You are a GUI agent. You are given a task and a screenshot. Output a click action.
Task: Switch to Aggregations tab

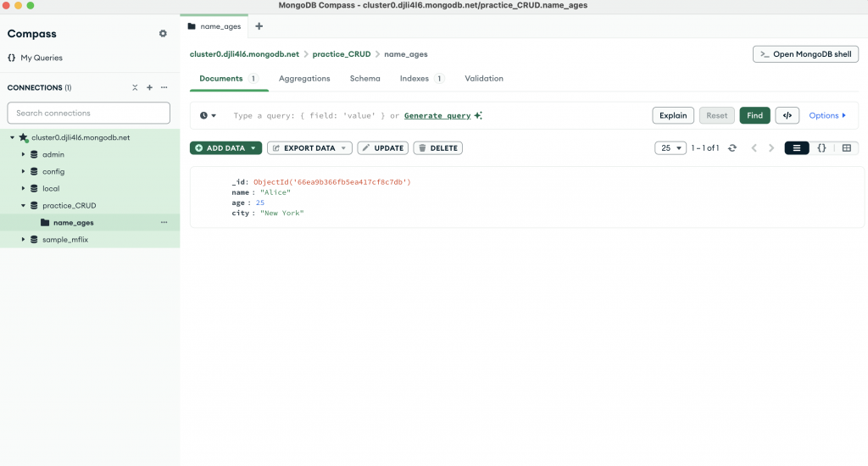[x=304, y=79]
